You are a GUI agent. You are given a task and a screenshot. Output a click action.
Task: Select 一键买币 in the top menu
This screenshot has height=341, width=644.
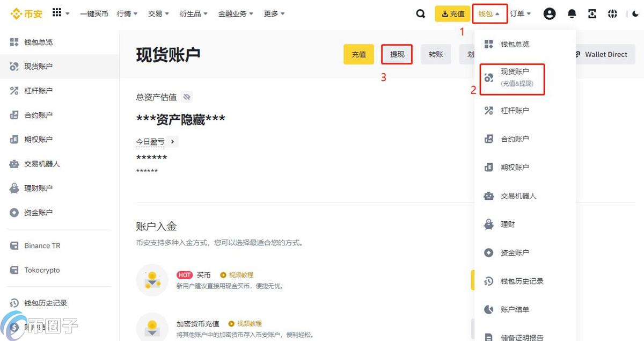click(x=94, y=13)
